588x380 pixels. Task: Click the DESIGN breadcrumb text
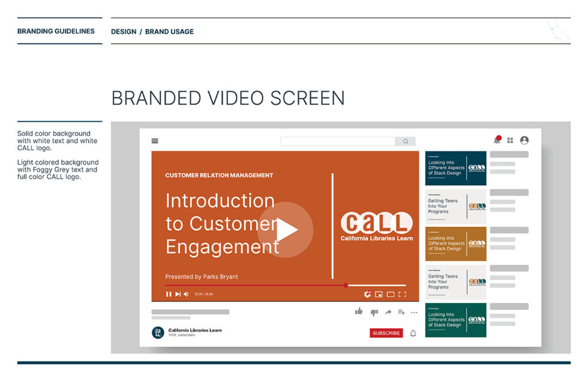click(x=124, y=32)
